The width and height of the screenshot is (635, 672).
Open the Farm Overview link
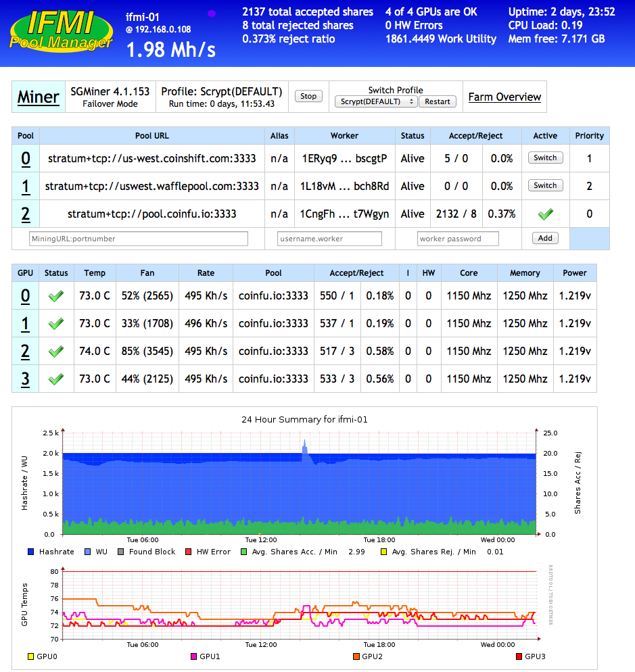[x=504, y=97]
